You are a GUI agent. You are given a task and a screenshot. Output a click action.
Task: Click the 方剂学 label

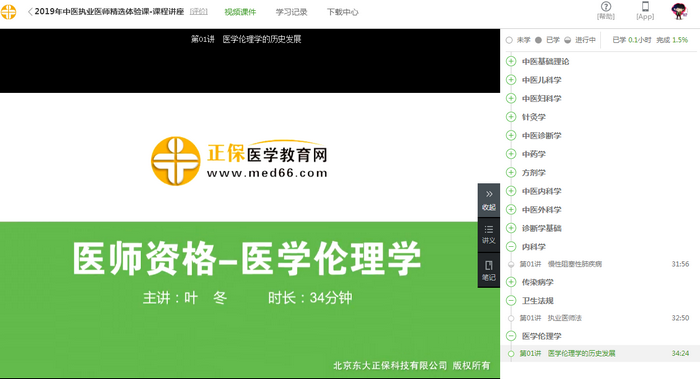pos(534,173)
